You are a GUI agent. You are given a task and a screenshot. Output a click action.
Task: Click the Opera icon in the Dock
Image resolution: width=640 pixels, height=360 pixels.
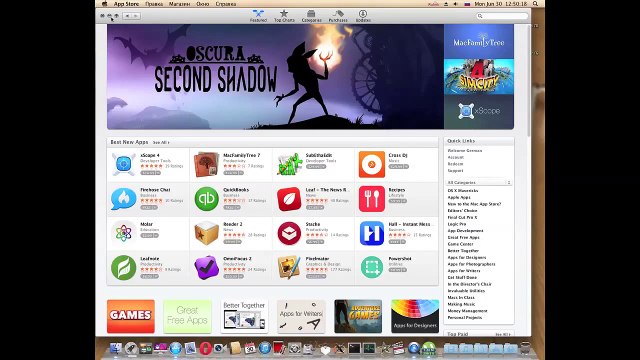click(x=205, y=348)
